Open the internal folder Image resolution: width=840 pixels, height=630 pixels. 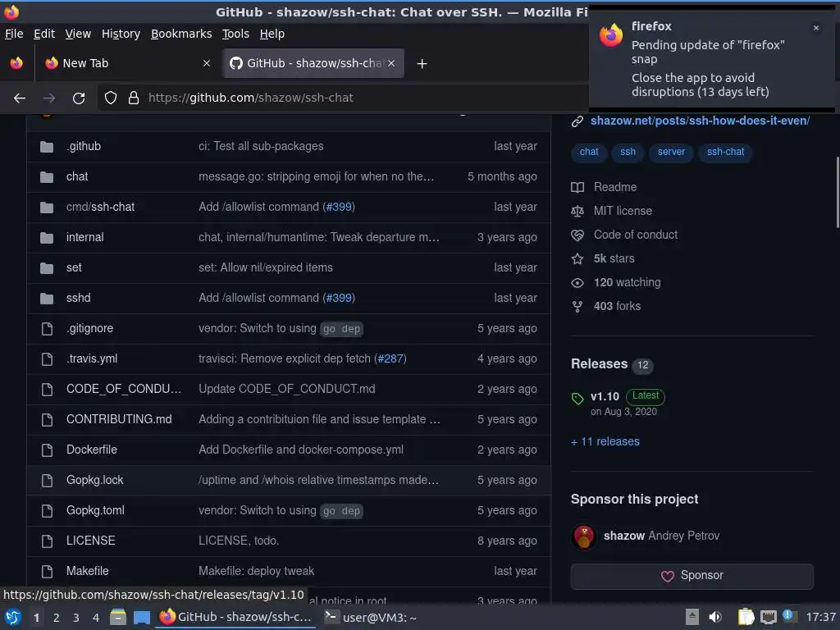coord(85,237)
